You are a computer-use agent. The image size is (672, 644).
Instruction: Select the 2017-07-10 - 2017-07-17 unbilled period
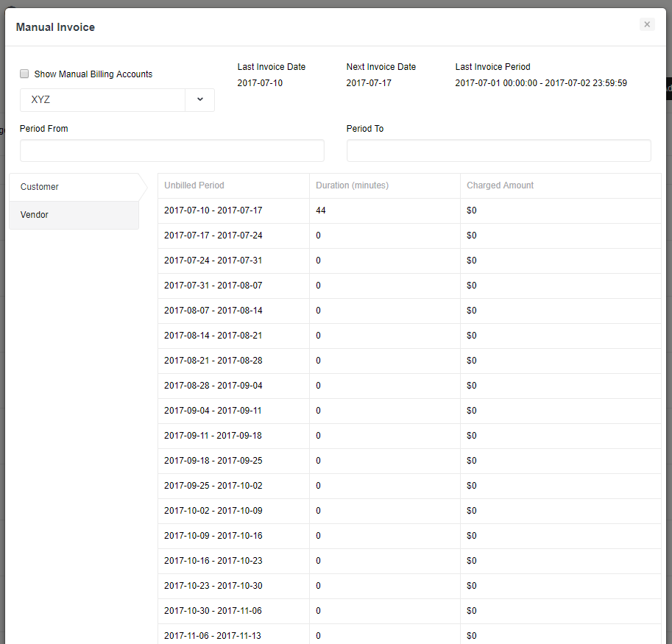pos(213,210)
